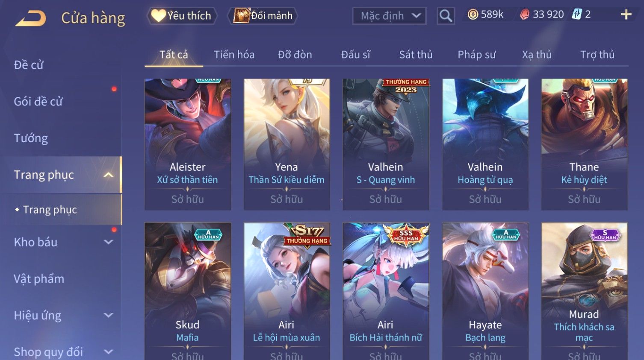Open the search magnifier icon
Viewport: 644px width, 360px height.
(446, 16)
